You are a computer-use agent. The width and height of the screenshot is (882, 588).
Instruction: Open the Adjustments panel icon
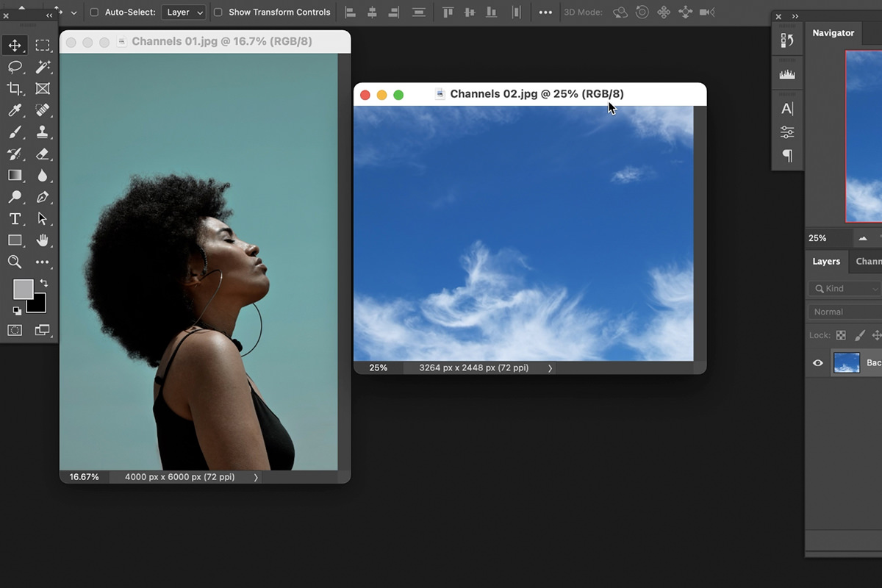tap(787, 132)
